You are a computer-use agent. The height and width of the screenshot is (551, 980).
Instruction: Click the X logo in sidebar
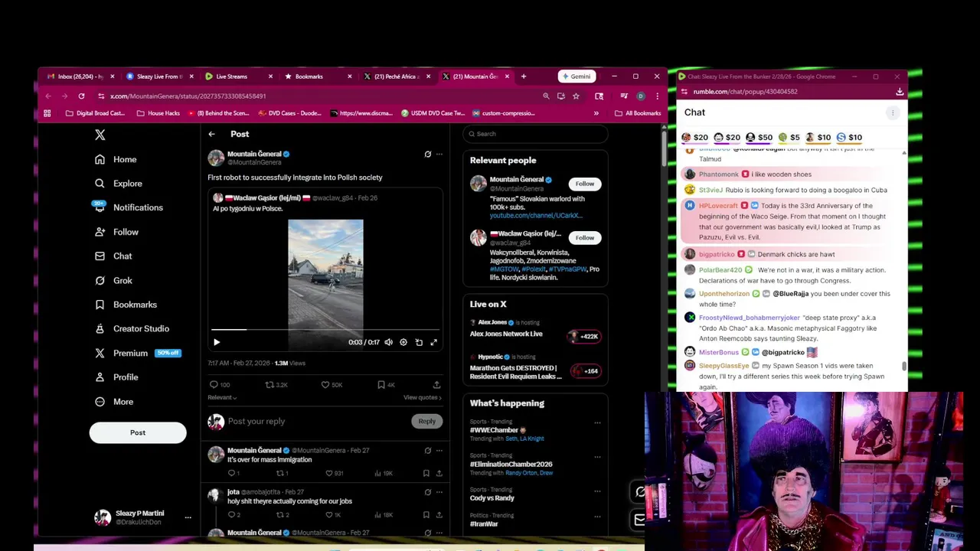click(x=100, y=135)
